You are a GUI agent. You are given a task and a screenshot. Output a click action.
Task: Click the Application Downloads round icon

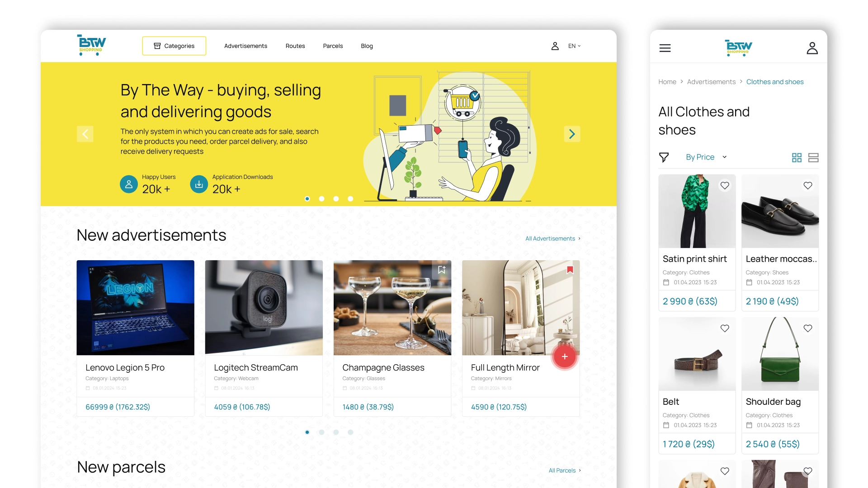pyautogui.click(x=199, y=184)
